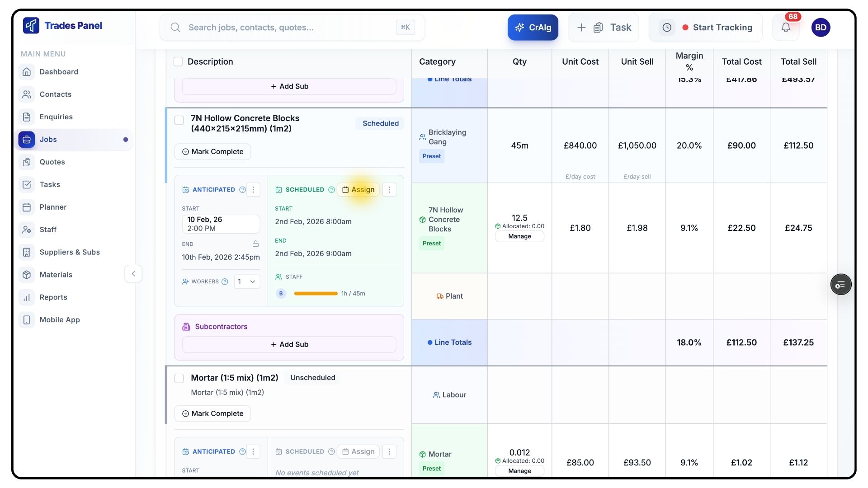Click the clock timer icon
The width and height of the screenshot is (868, 488).
coord(667,28)
